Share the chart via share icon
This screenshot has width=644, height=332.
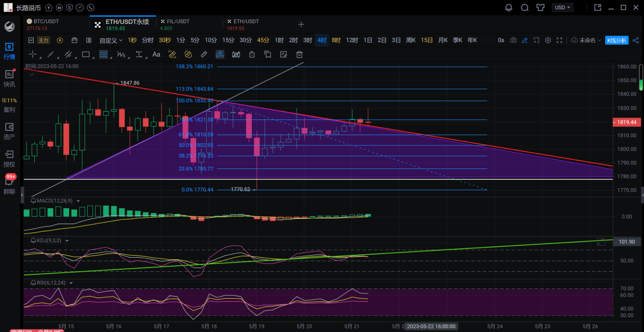pyautogui.click(x=636, y=40)
